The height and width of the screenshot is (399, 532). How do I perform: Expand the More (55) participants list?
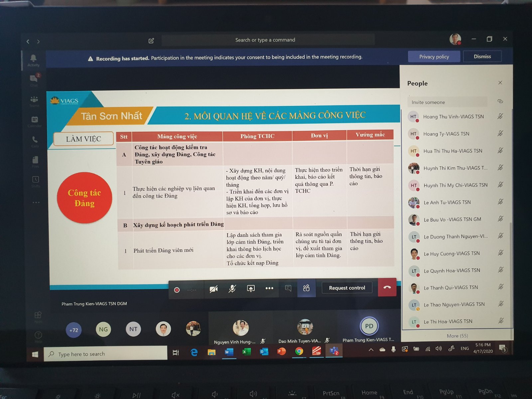click(x=457, y=336)
